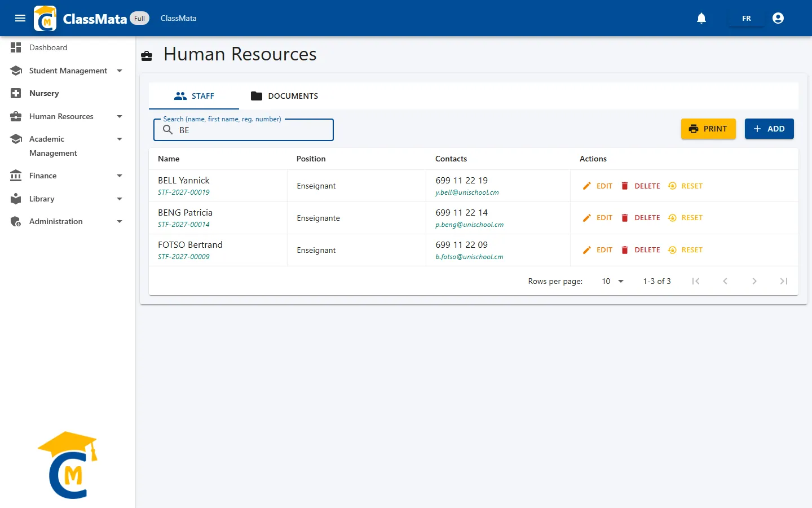This screenshot has width=812, height=508.
Task: Go to next page of results
Action: (x=754, y=281)
